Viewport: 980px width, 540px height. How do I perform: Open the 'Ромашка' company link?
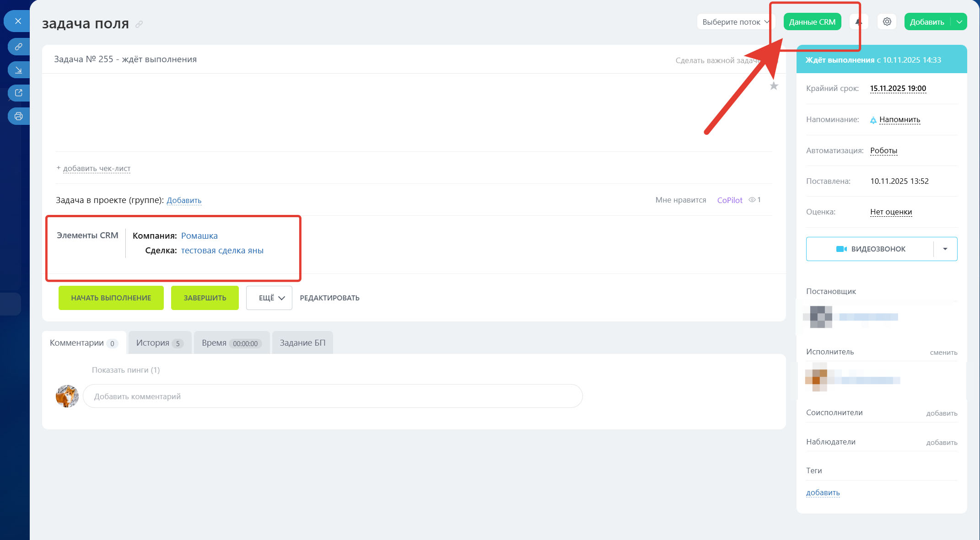(x=199, y=236)
